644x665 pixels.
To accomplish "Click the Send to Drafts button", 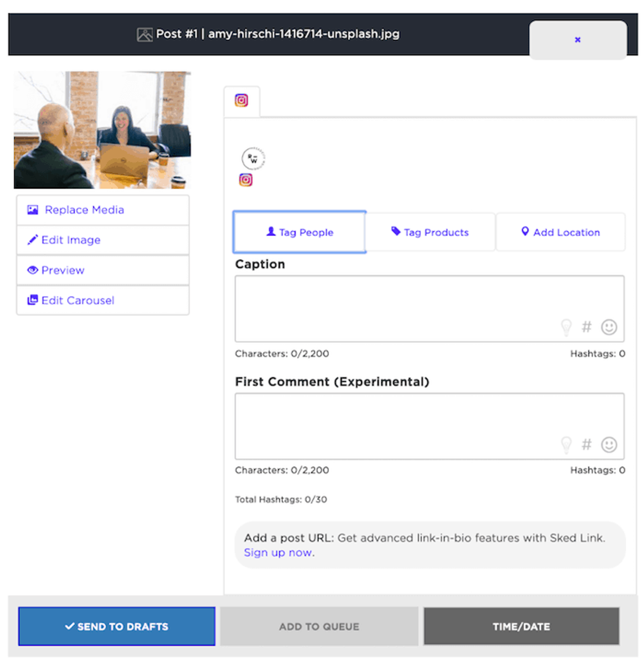I will coord(117,626).
